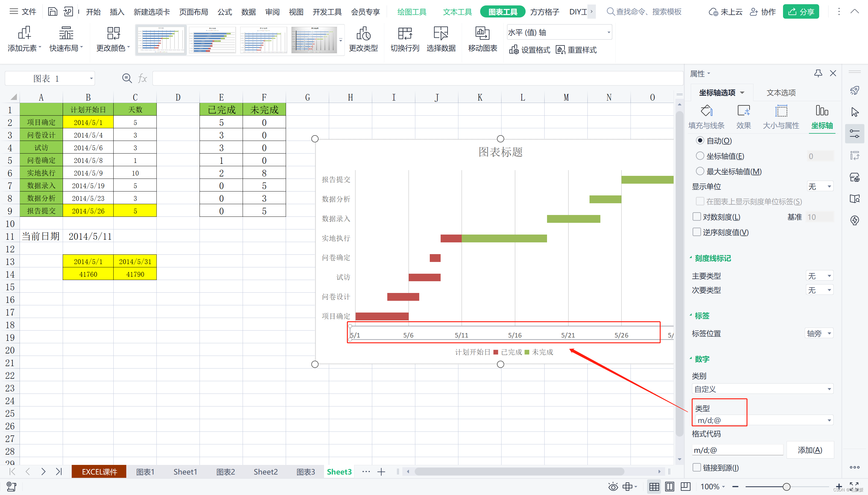The width and height of the screenshot is (868, 495).
Task: Check the 逆序刻度值 checkbox
Action: click(697, 232)
